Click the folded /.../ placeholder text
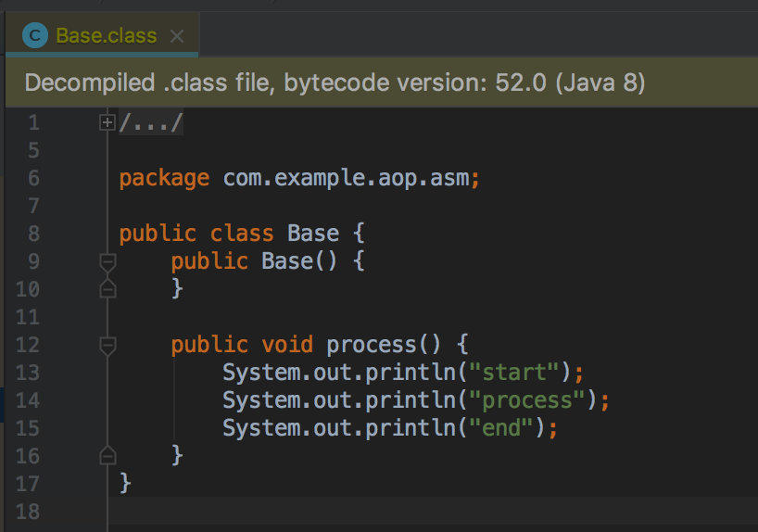The width and height of the screenshot is (758, 532). click(x=151, y=122)
